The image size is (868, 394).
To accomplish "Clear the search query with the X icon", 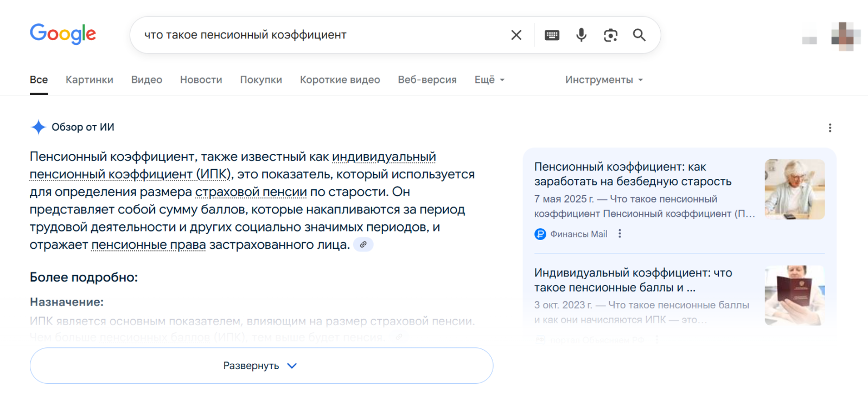I will pyautogui.click(x=515, y=35).
